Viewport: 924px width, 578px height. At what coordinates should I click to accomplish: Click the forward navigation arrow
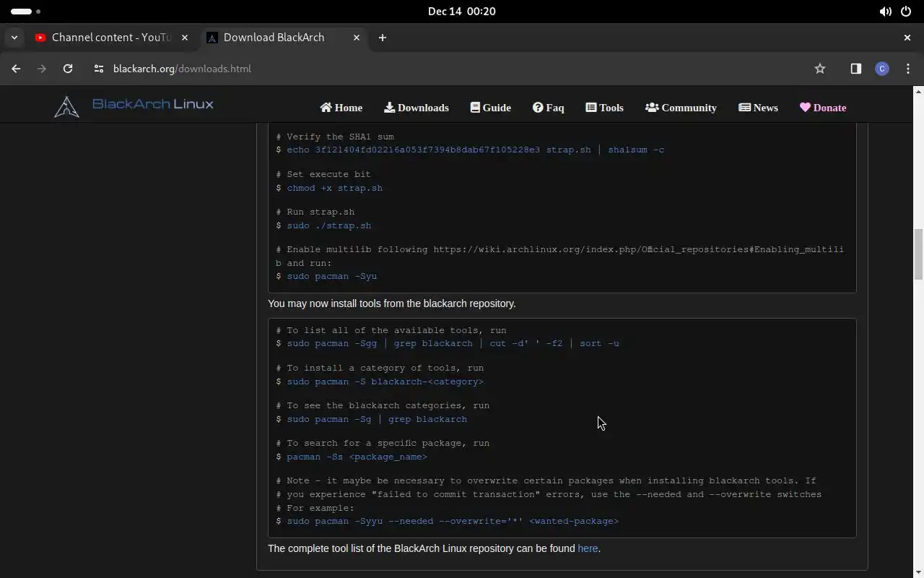(42, 69)
